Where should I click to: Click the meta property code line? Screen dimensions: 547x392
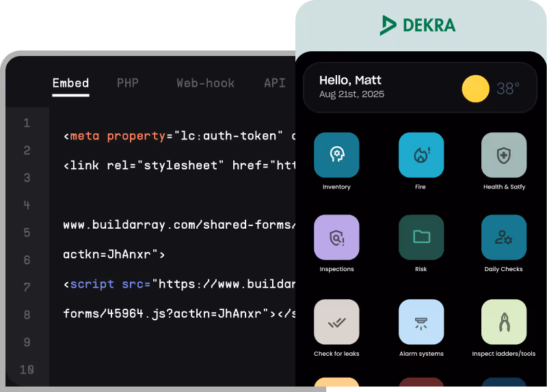coord(179,135)
